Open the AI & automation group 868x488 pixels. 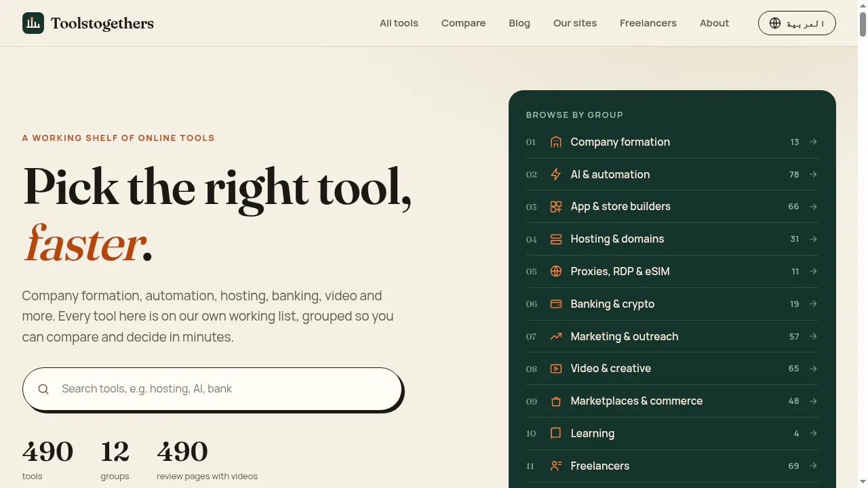tap(672, 174)
